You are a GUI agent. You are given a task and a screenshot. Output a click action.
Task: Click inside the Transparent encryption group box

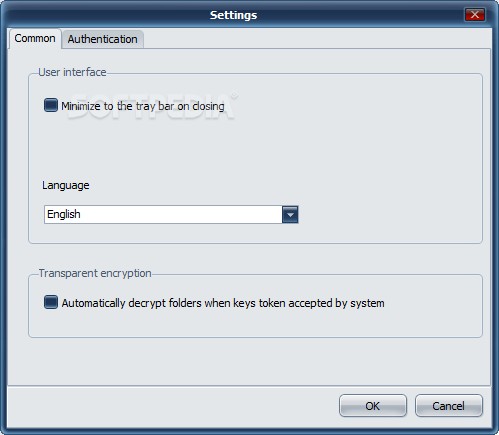click(255, 323)
